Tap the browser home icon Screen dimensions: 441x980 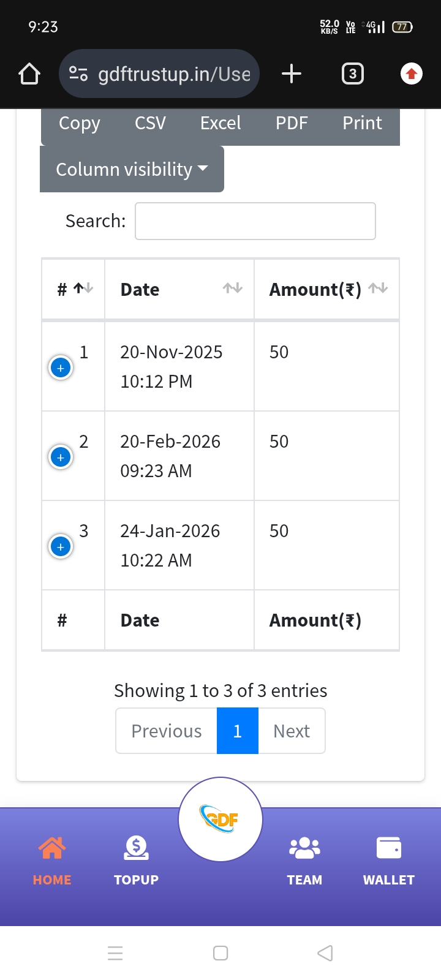(x=29, y=74)
